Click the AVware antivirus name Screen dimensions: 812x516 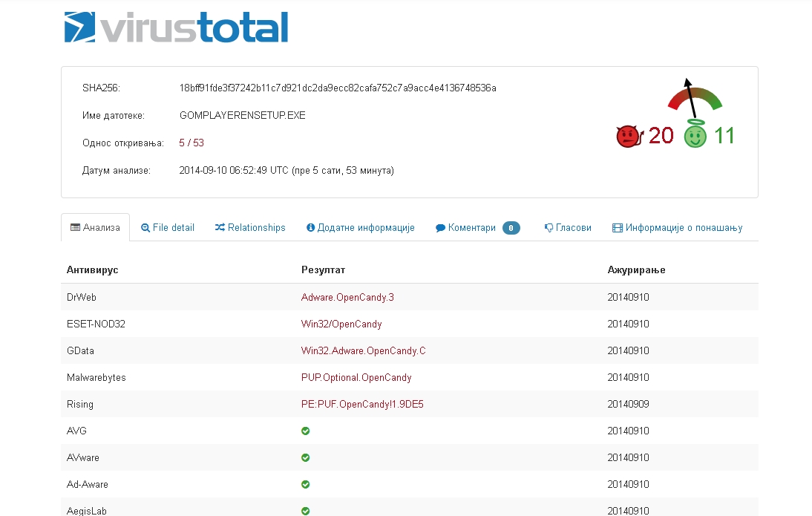pos(83,458)
